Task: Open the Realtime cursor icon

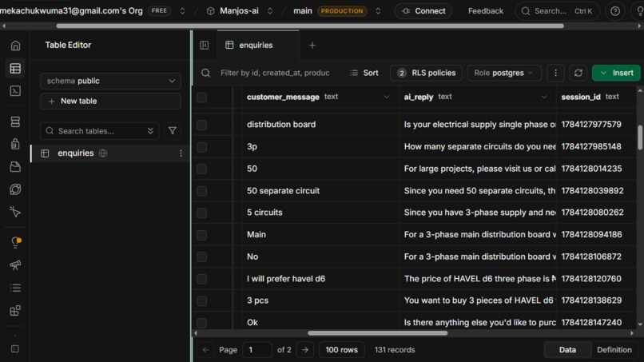Action: click(x=16, y=212)
